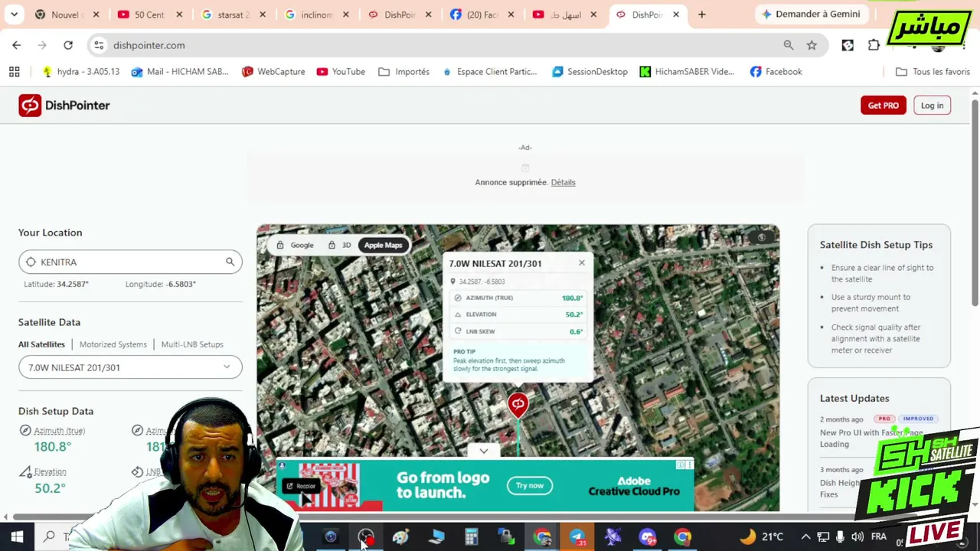
Task: Click Demander à Gemini button
Action: point(812,14)
